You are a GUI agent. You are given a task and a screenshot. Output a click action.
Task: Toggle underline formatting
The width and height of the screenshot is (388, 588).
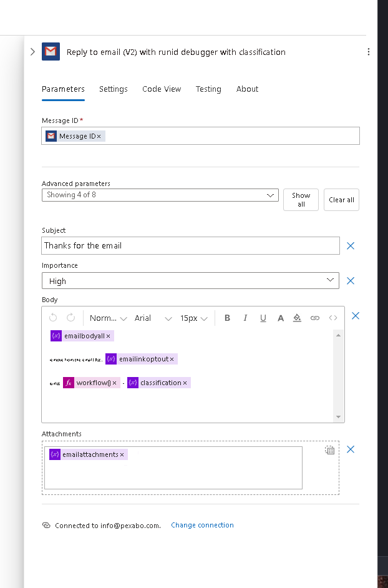point(263,318)
